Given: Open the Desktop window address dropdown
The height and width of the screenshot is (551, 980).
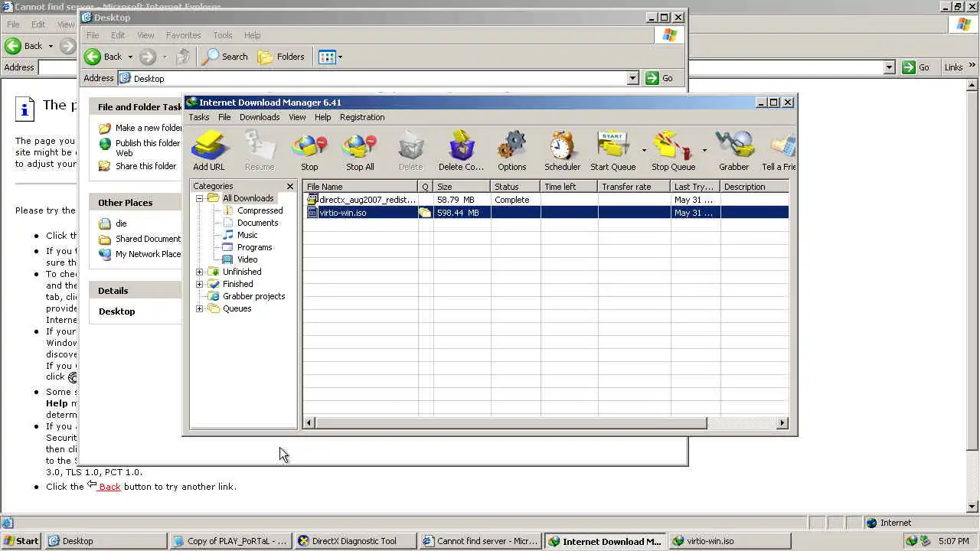Looking at the screenshot, I should (x=632, y=78).
